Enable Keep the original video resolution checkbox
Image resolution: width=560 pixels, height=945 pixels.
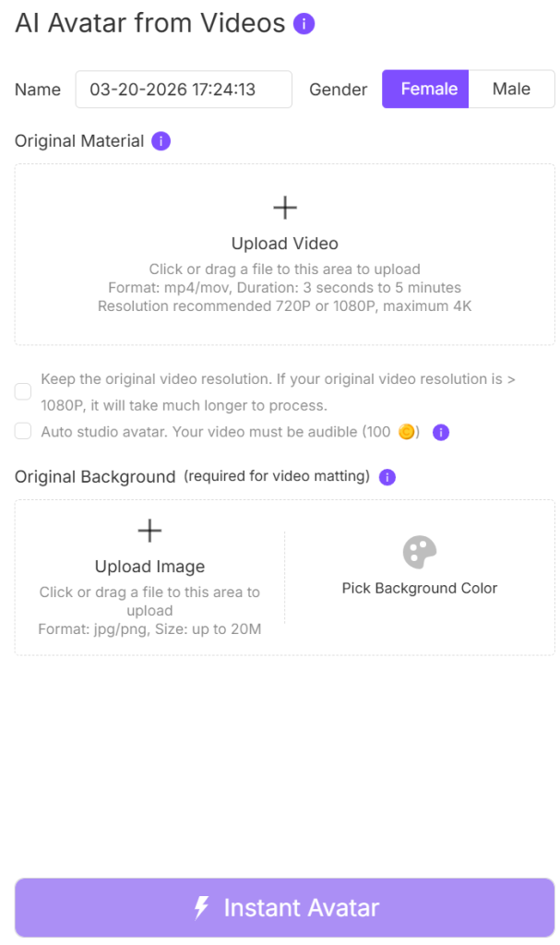(23, 391)
